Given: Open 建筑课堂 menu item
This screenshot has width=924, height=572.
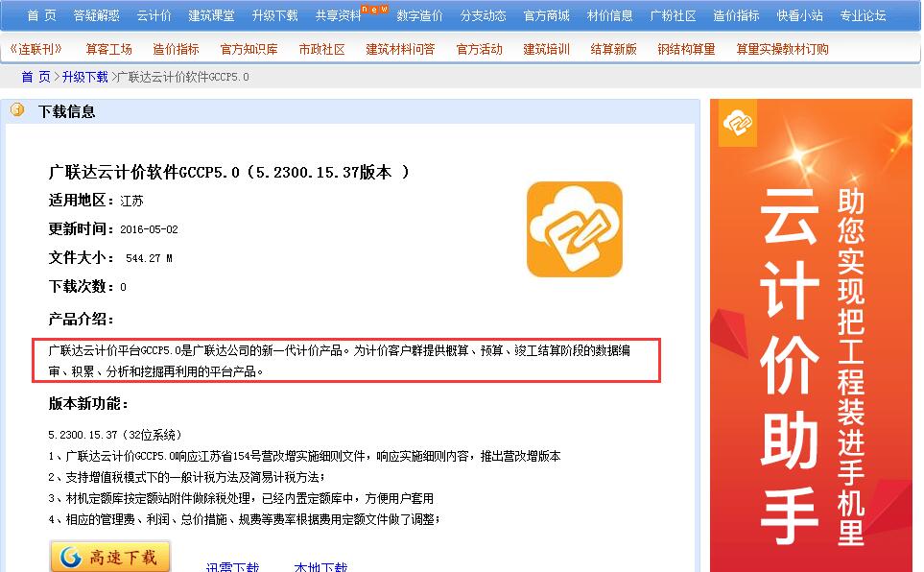Looking at the screenshot, I should 211,16.
